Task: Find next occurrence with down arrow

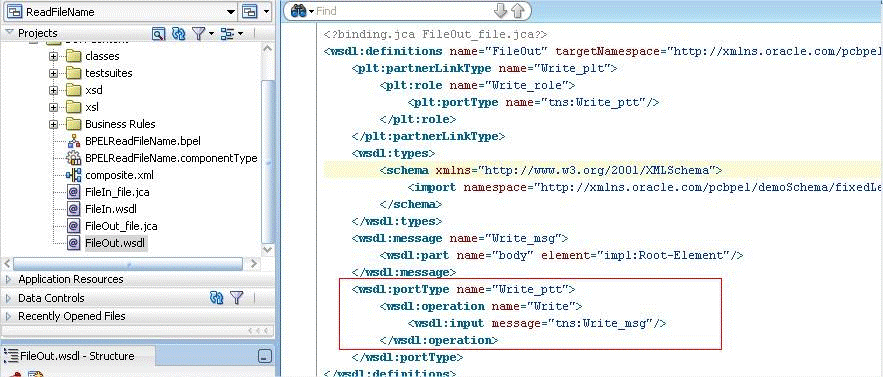Action: (500, 11)
